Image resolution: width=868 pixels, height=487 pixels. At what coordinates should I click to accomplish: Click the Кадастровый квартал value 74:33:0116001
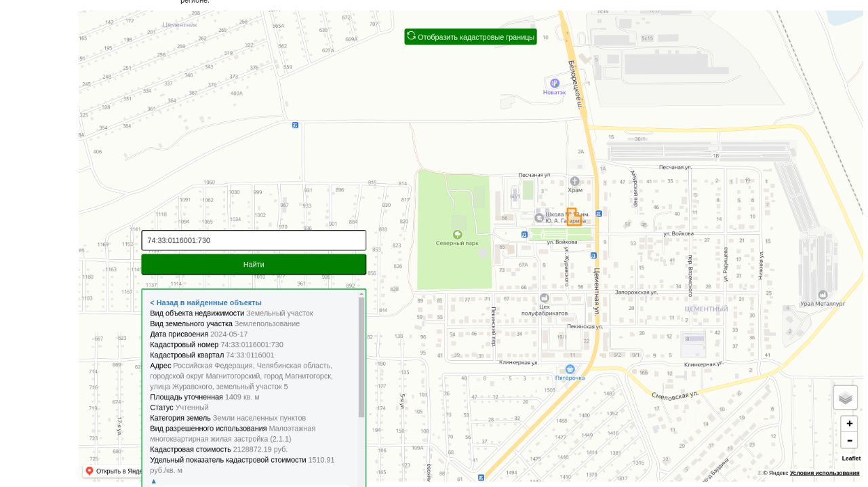coord(250,355)
